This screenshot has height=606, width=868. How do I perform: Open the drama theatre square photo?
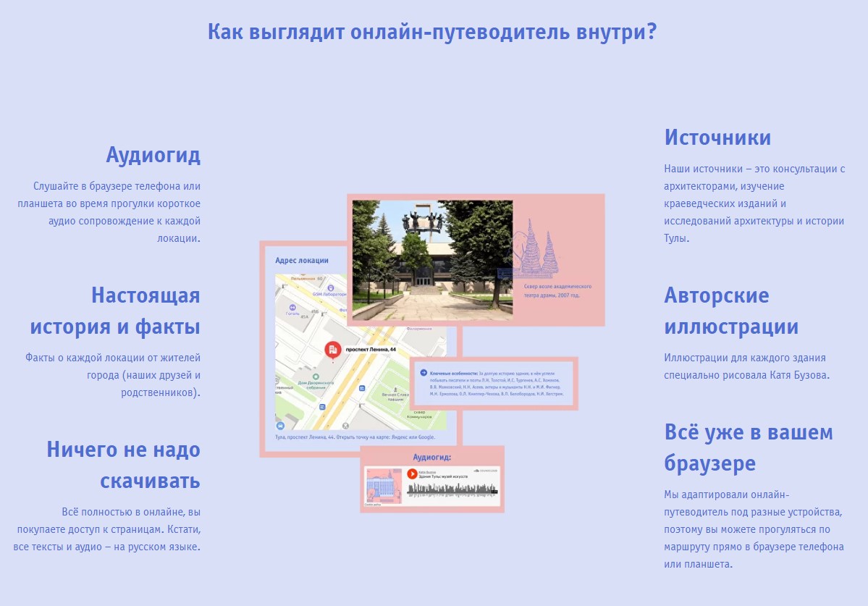pos(432,260)
